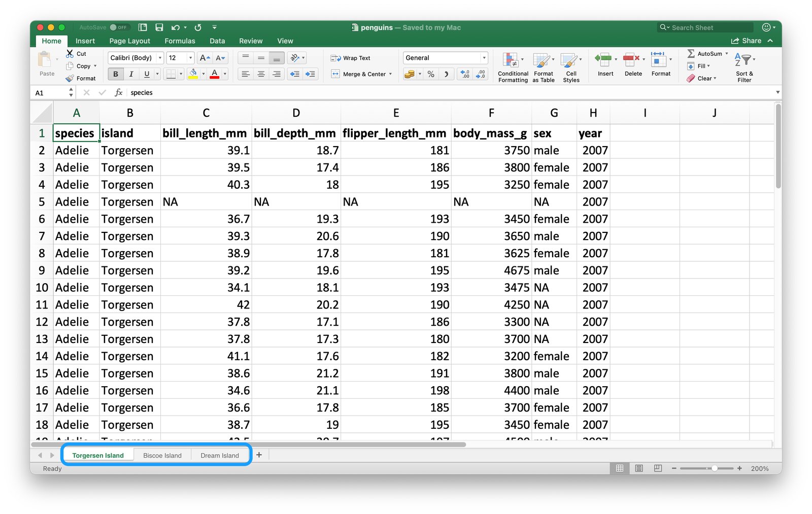Image resolution: width=812 pixels, height=514 pixels.
Task: Center text horizontally in the ribbon
Action: click(x=261, y=74)
